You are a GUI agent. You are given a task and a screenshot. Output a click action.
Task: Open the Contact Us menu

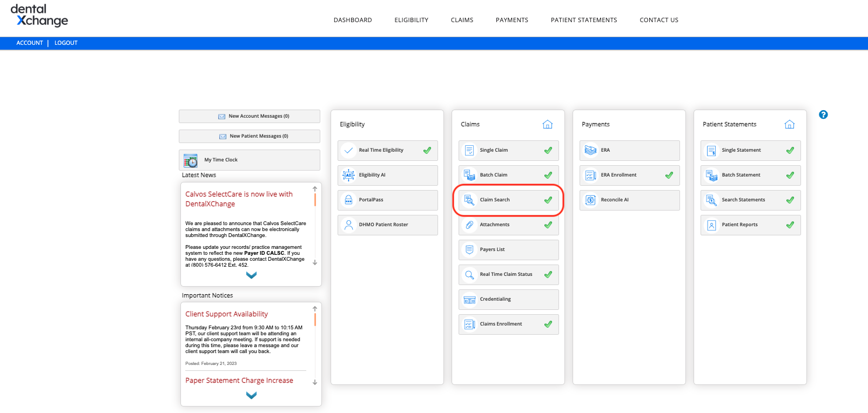659,20
